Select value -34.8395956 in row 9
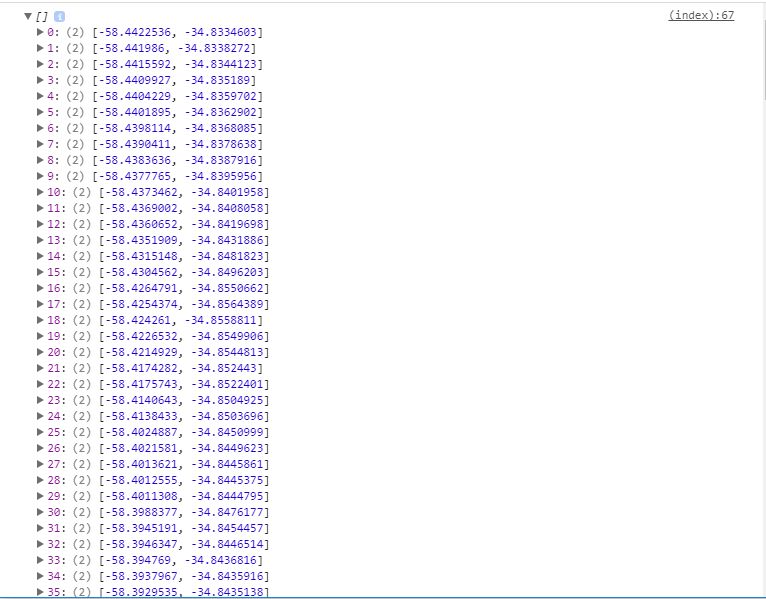 (220, 176)
